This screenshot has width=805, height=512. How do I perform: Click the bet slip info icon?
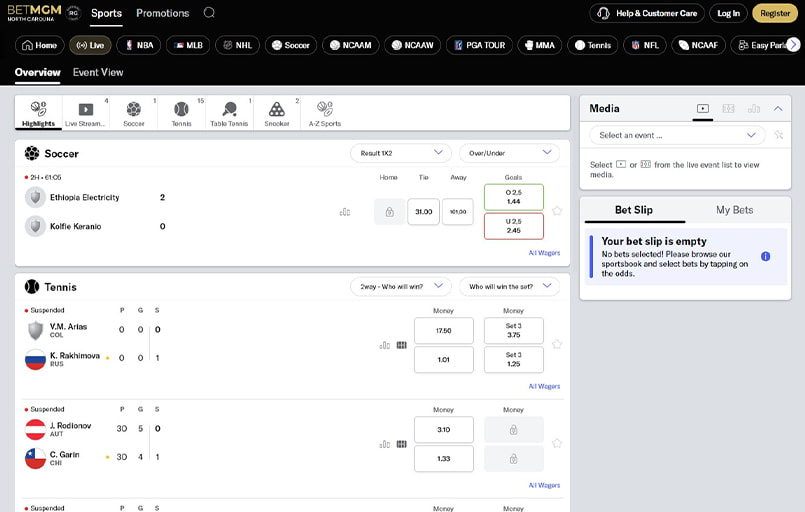pos(765,256)
